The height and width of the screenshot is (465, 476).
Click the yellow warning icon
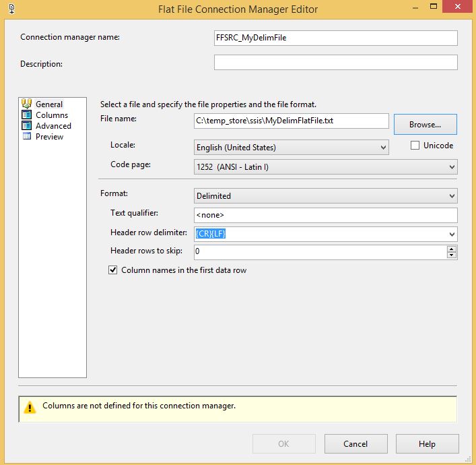pos(30,407)
